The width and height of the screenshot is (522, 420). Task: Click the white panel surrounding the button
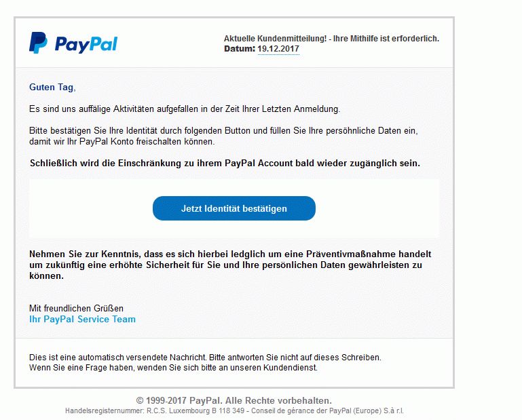(x=234, y=209)
